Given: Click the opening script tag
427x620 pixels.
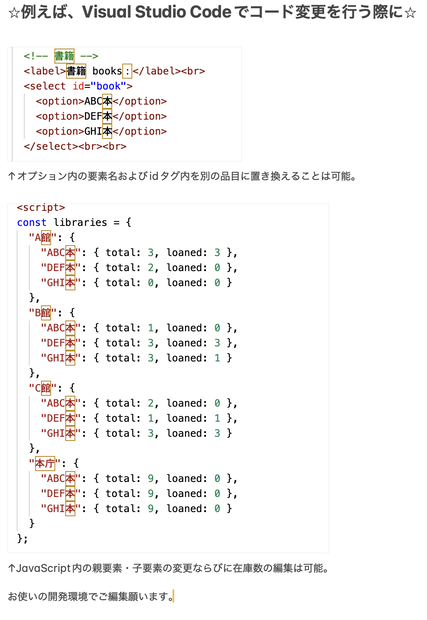Looking at the screenshot, I should 41,208.
